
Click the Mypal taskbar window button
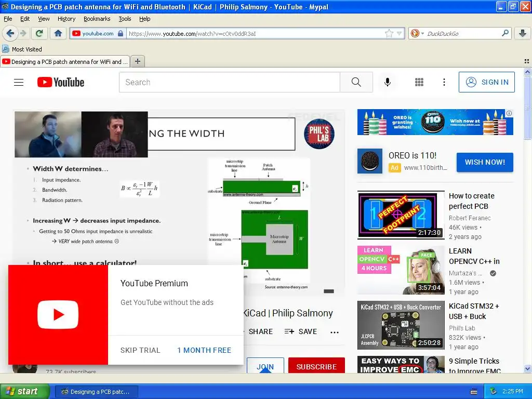(96, 392)
